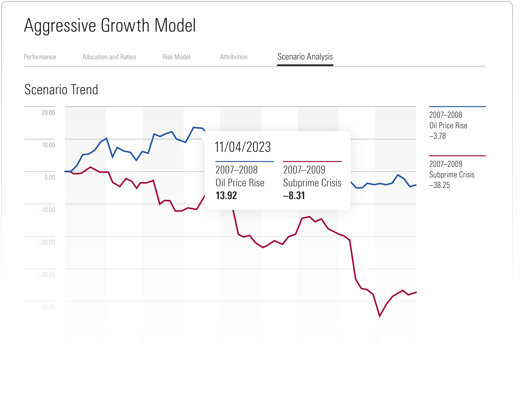Click the –3.78 legend value
532x399 pixels.
tap(437, 136)
